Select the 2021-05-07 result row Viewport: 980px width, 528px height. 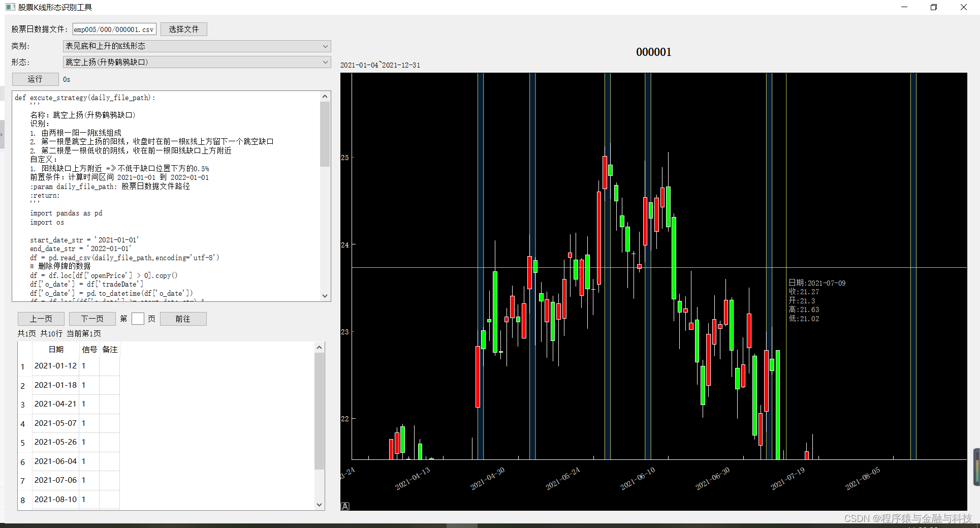tap(69, 423)
